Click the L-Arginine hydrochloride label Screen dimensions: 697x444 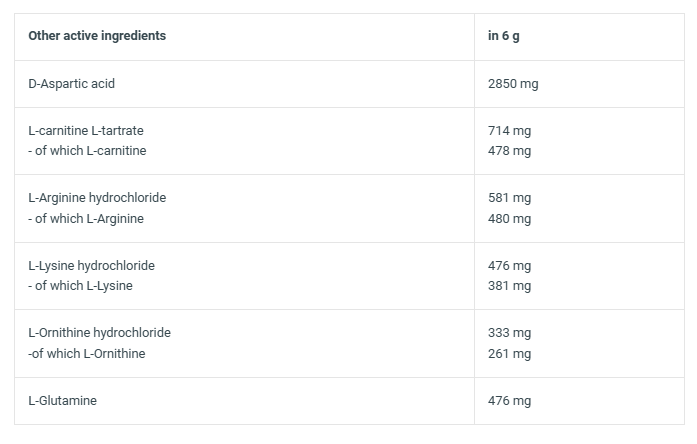click(x=97, y=198)
